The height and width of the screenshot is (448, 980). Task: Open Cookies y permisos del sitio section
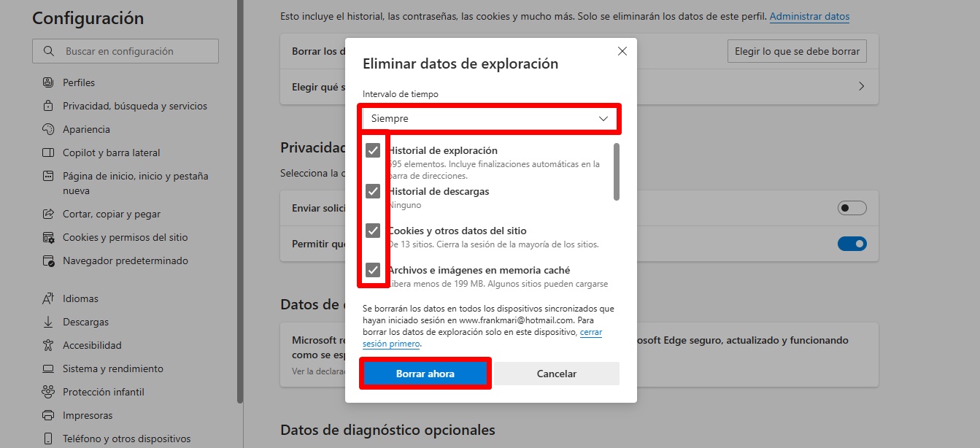coord(125,237)
